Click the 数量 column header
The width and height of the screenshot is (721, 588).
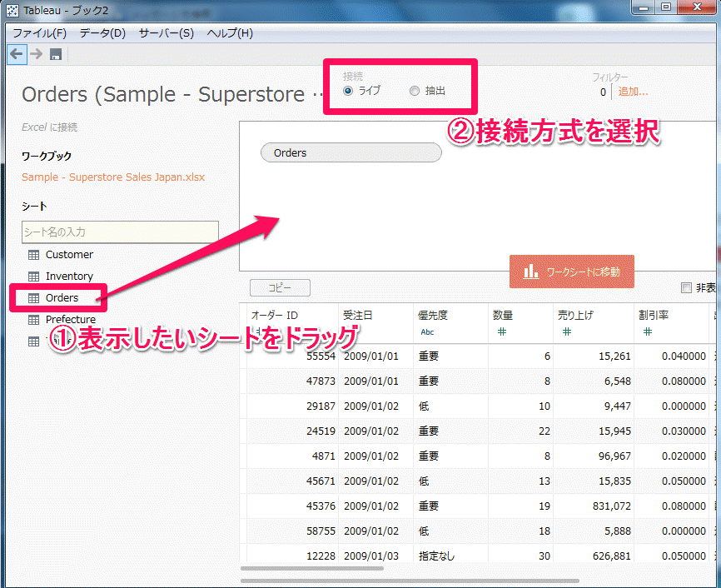503,315
